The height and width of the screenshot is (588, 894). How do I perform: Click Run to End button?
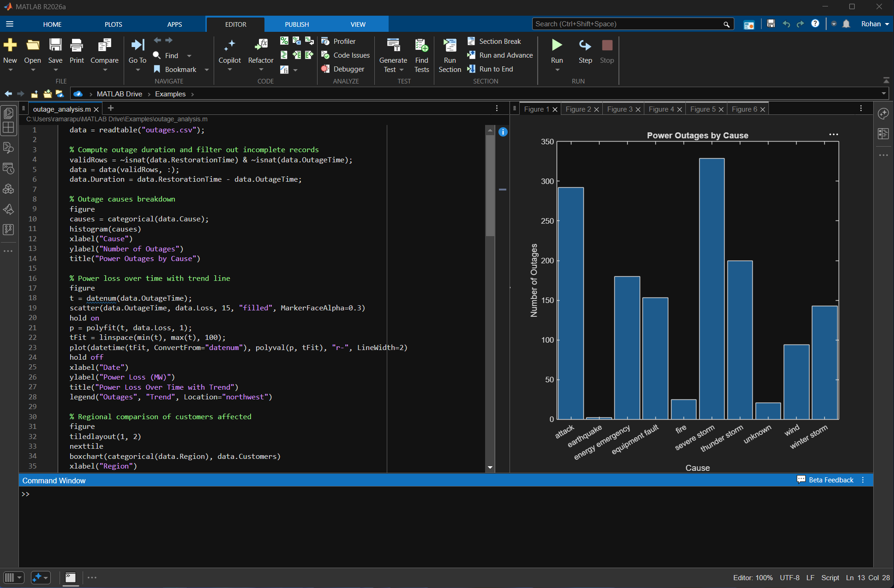click(x=491, y=69)
